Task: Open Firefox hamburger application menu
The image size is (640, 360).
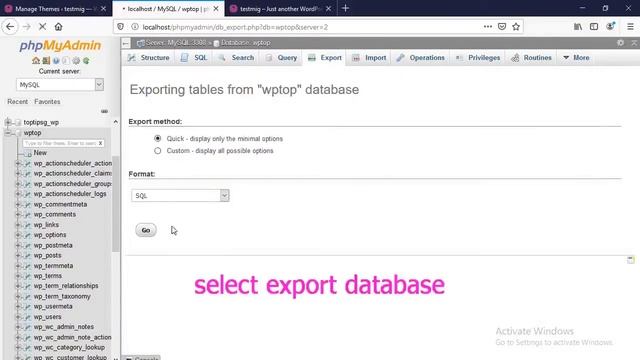Action: click(630, 27)
